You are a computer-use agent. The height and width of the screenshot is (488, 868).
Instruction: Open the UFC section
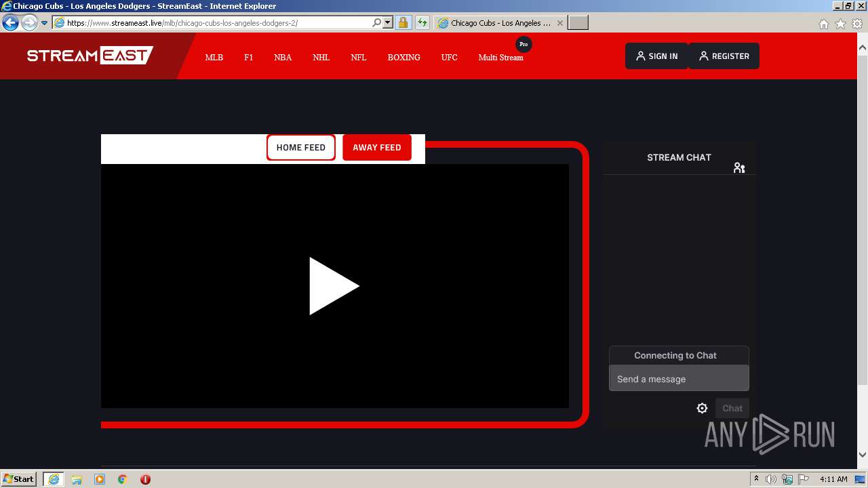450,58
